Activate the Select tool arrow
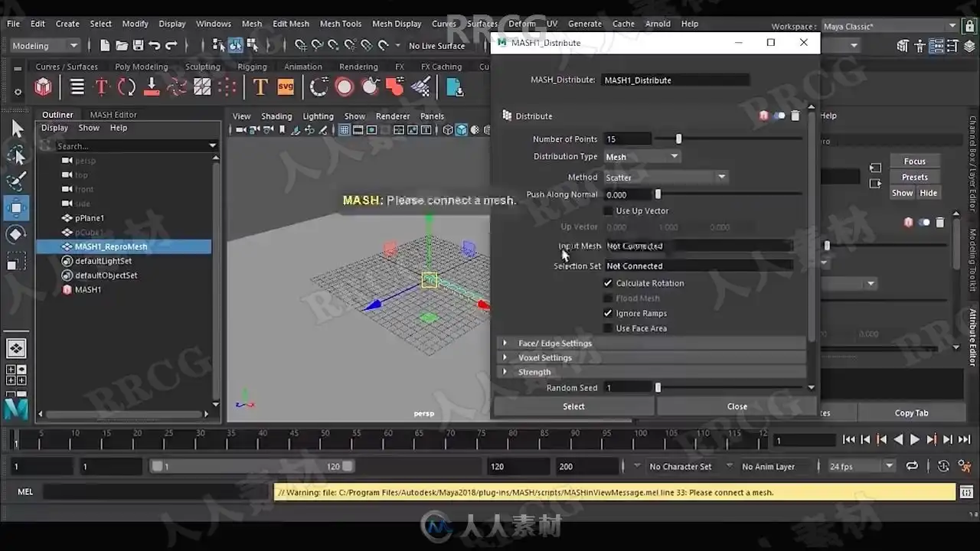The height and width of the screenshot is (551, 980). [x=17, y=129]
